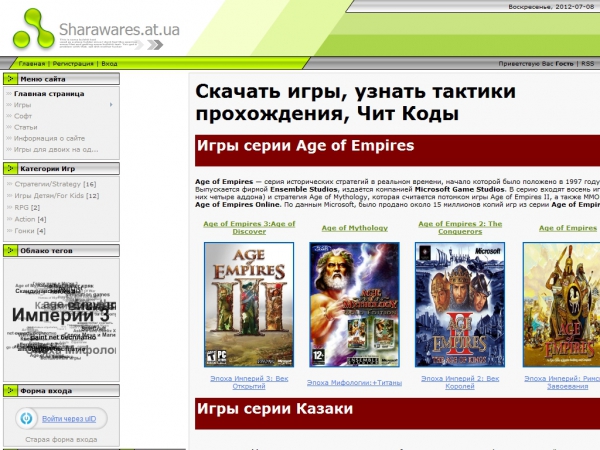Click green arrow icon beside Меню сайта

tap(10, 79)
